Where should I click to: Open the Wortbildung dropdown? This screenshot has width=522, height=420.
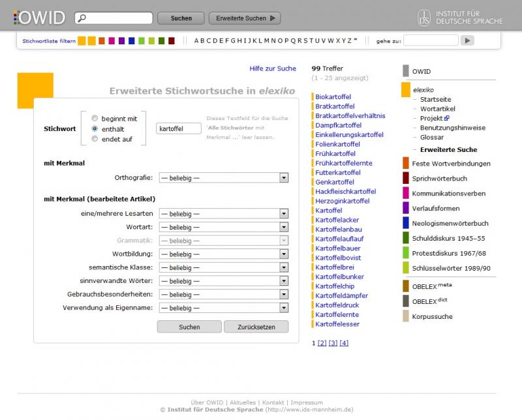[x=224, y=254]
